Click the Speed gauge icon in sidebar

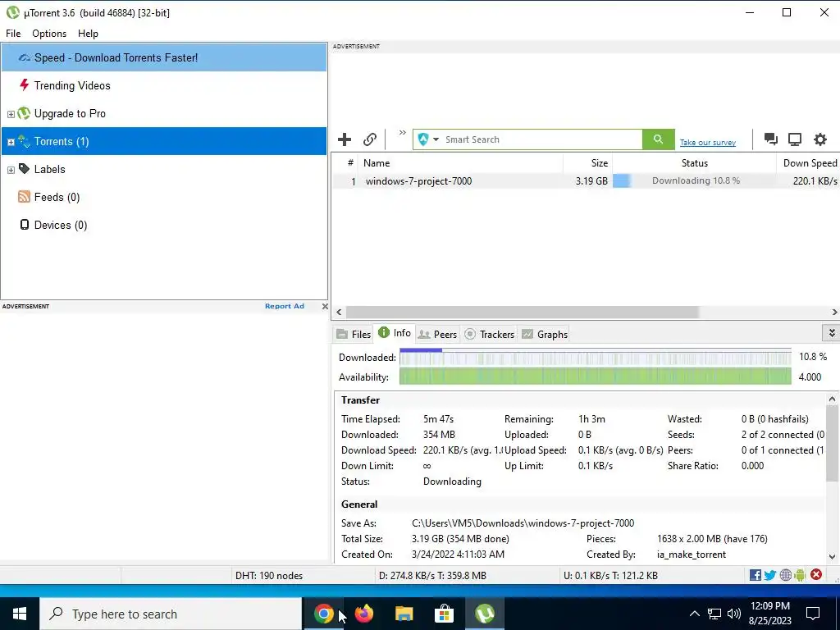24,57
